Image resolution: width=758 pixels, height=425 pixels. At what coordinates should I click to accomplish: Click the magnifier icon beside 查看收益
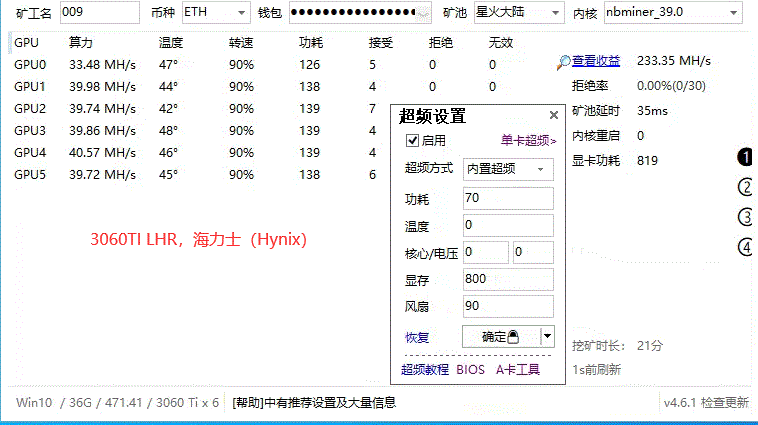click(x=564, y=62)
